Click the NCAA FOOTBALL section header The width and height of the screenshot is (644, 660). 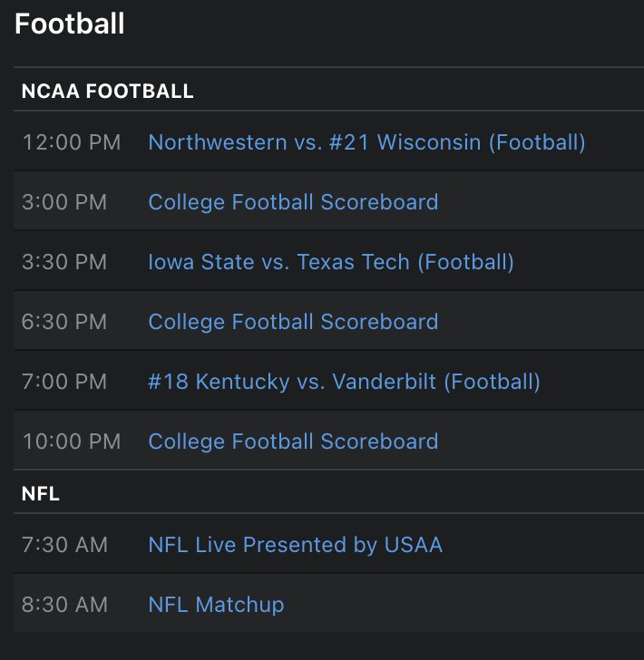coord(107,92)
